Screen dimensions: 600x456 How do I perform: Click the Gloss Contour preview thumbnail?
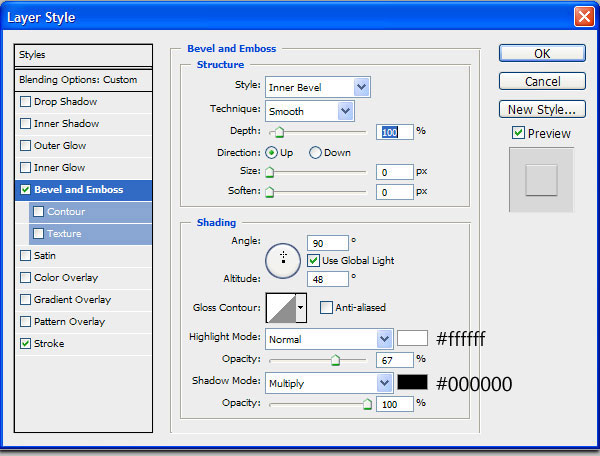(x=281, y=308)
